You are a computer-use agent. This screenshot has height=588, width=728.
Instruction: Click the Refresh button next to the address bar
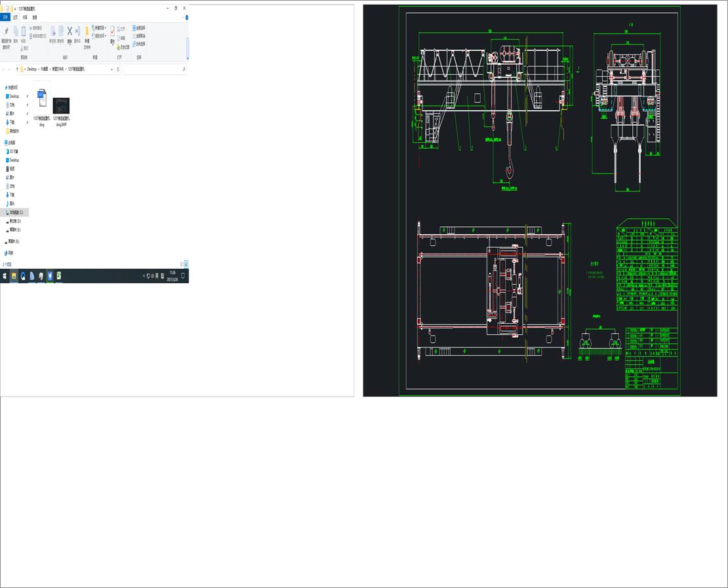(118, 69)
